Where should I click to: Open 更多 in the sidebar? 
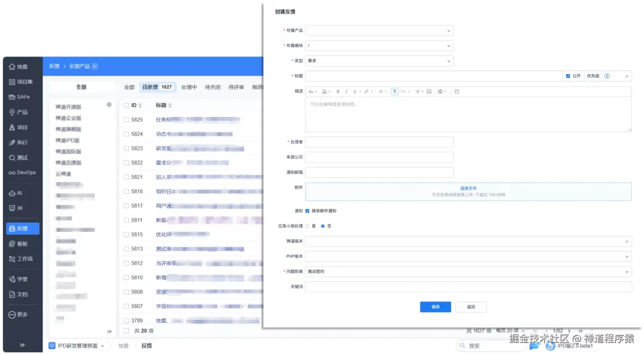(18, 315)
